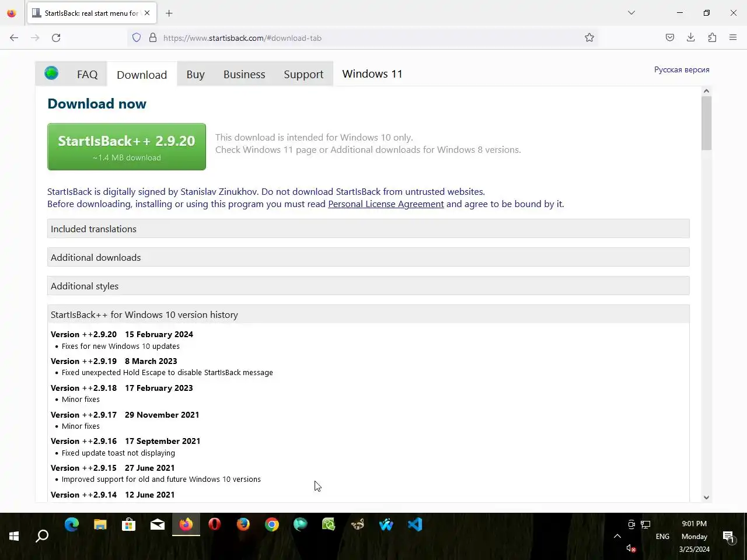Click the muted volume tray icon

pos(631,548)
